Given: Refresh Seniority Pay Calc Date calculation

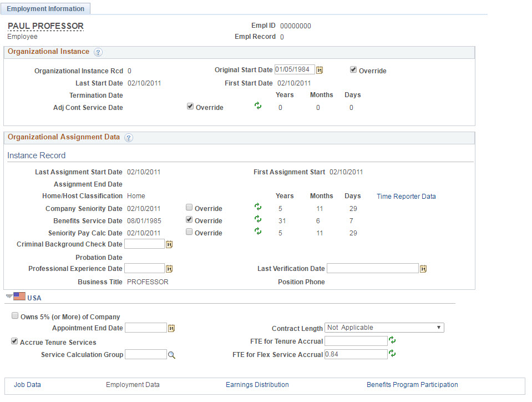Looking at the screenshot, I should 258,231.
